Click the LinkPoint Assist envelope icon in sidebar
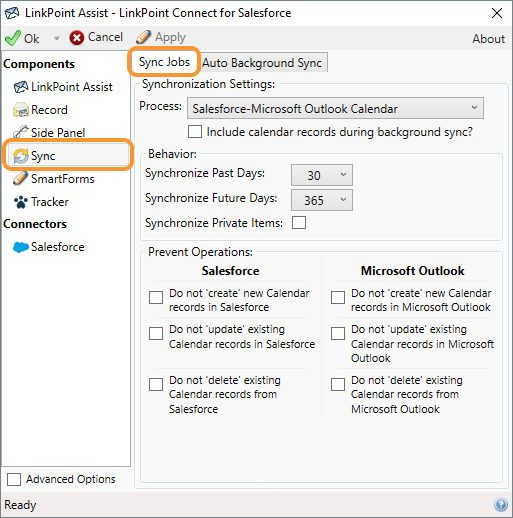Viewport: 513px width, 518px height. click(x=21, y=87)
